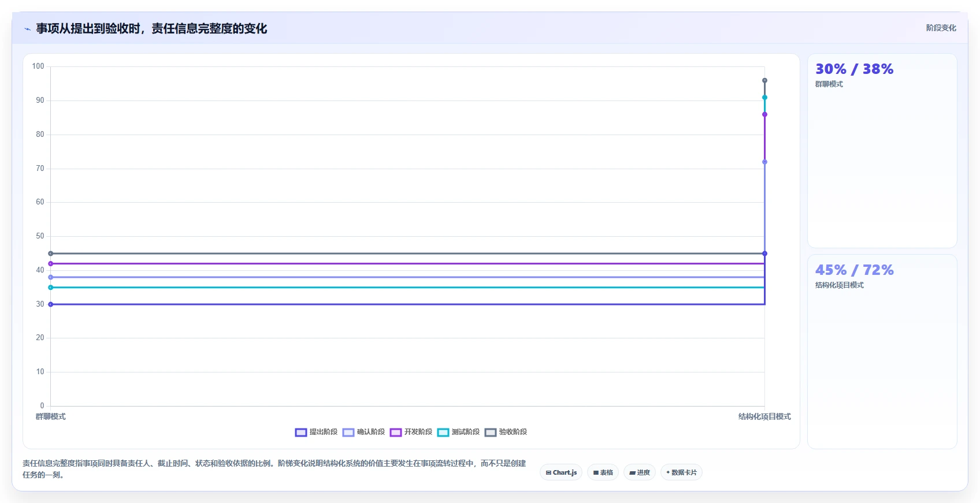Click the 群聊模式 x-axis label
Viewport: 980px width, 503px height.
[x=50, y=416]
